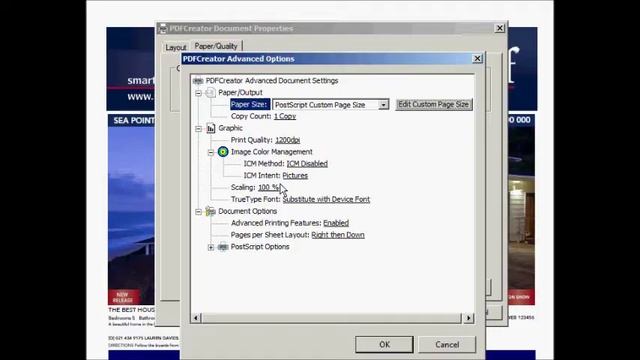
Task: Click the Graphic chart icon
Action: click(x=211, y=128)
